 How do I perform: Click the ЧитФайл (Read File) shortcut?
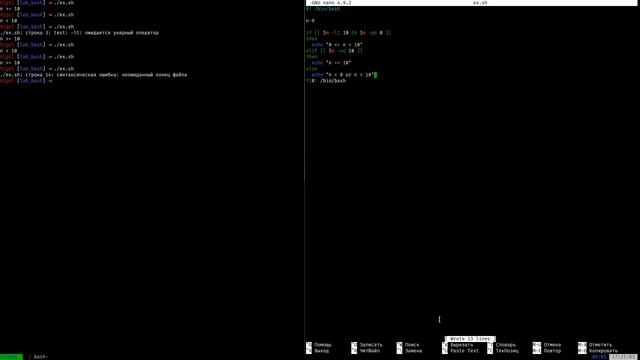tap(366, 351)
